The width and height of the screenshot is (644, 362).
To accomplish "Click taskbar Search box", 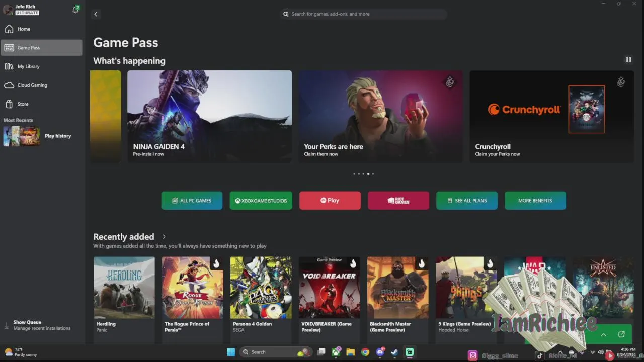I will (x=276, y=352).
